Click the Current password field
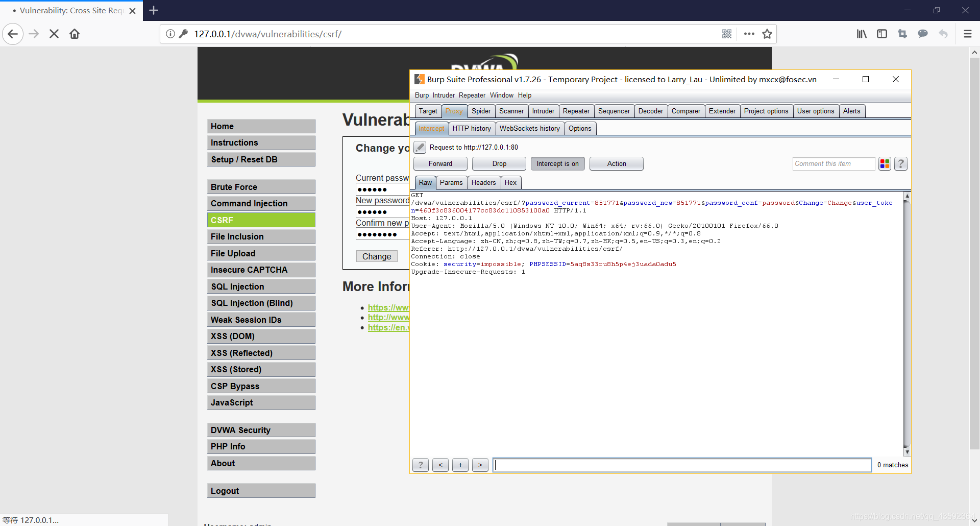Screen dimensions: 980x526 [x=382, y=189]
